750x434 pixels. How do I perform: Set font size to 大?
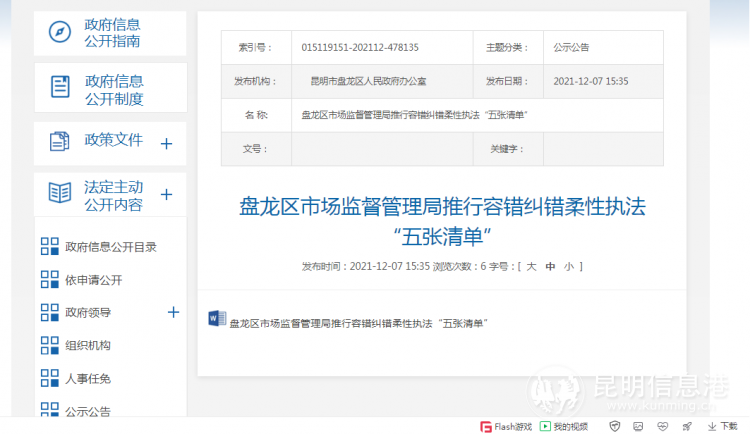click(532, 267)
